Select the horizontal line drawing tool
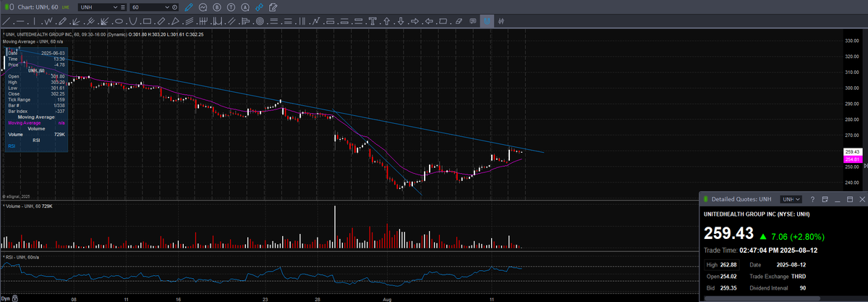Image resolution: width=868 pixels, height=302 pixels. pos(20,21)
